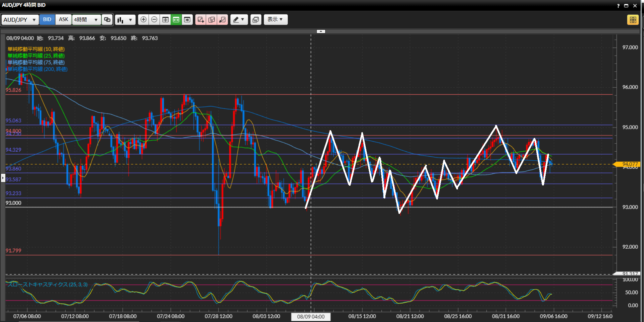Collapse the top panel with the arrow handle
The width and height of the screenshot is (644, 322).
coord(321,31)
